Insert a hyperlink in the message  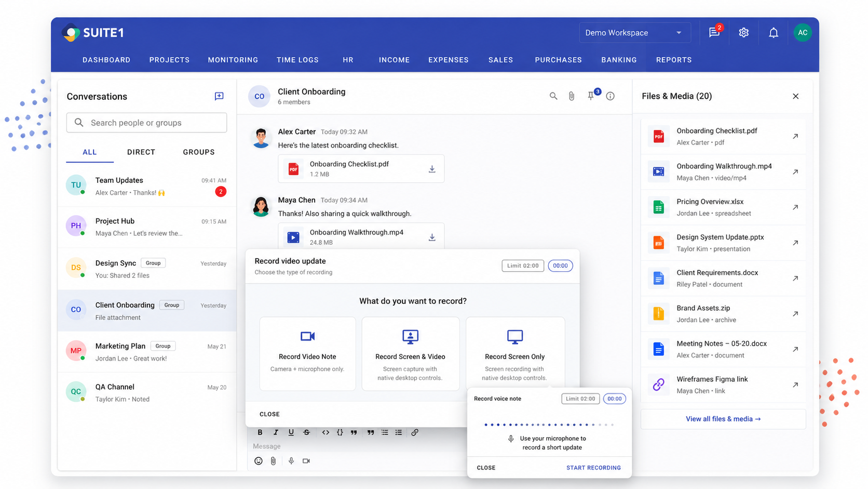click(x=415, y=432)
